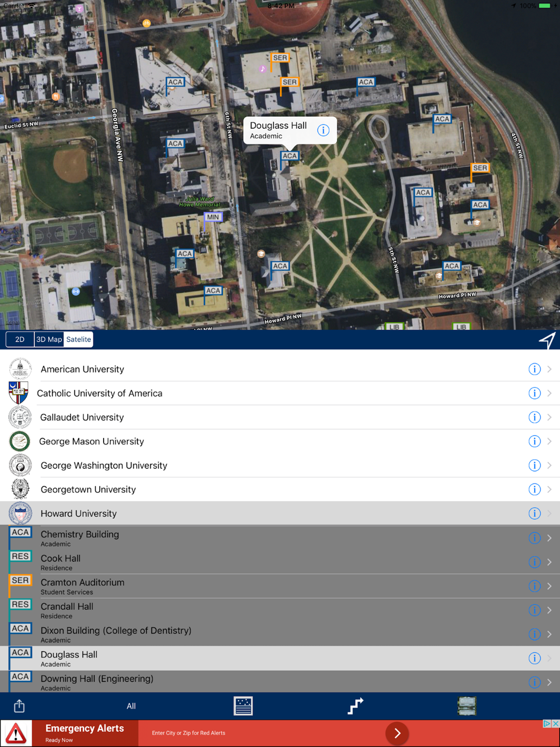This screenshot has width=560, height=747.
Task: Collapse the Howard University row
Action: [280, 513]
